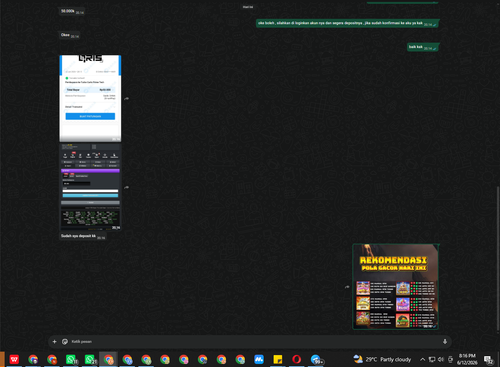This screenshot has height=367, width=500.
Task: Click the "Okee" incoming message
Action: tap(69, 35)
